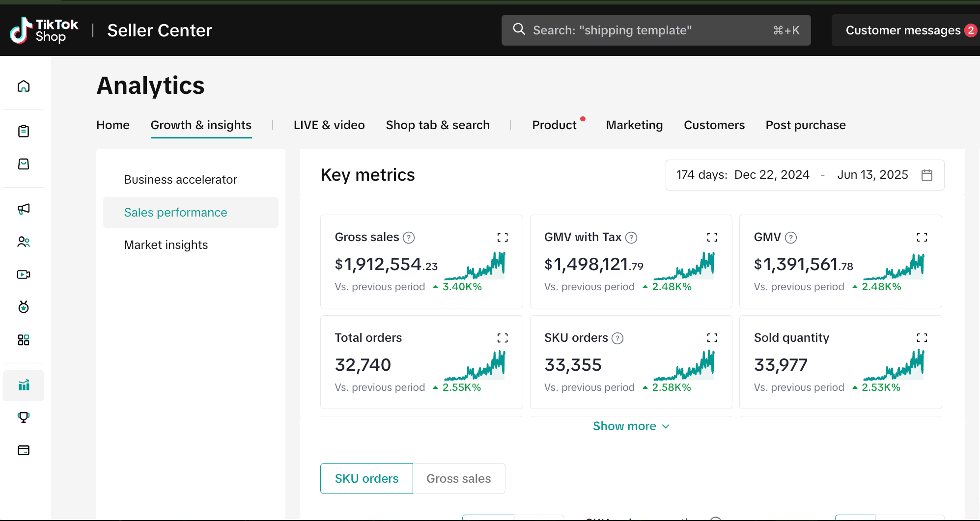Toggle chart to SKU orders
This screenshot has width=980, height=521.
click(x=366, y=478)
